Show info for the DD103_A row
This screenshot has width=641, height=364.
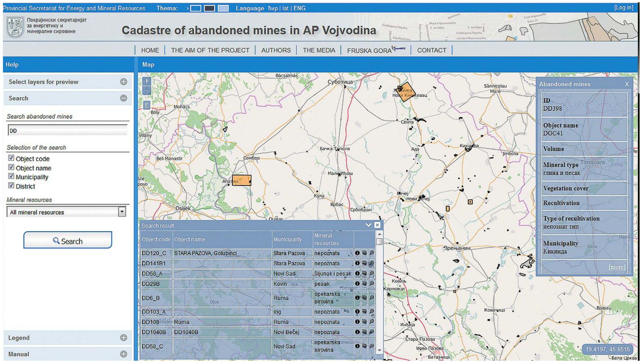[x=357, y=312]
